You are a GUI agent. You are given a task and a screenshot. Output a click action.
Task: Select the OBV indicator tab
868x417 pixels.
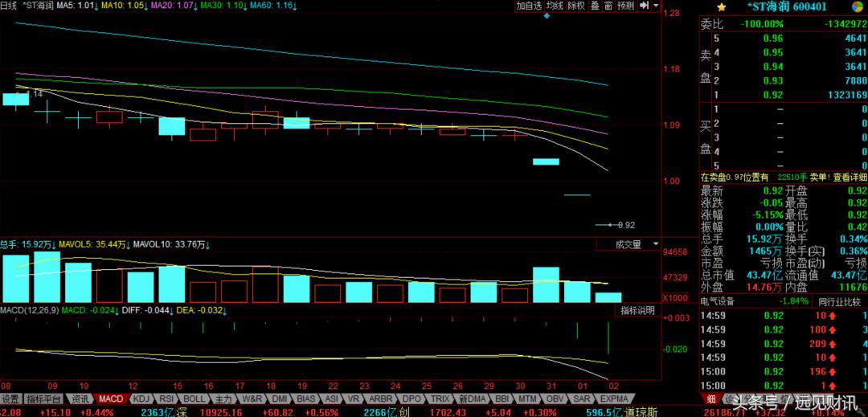tap(555, 399)
